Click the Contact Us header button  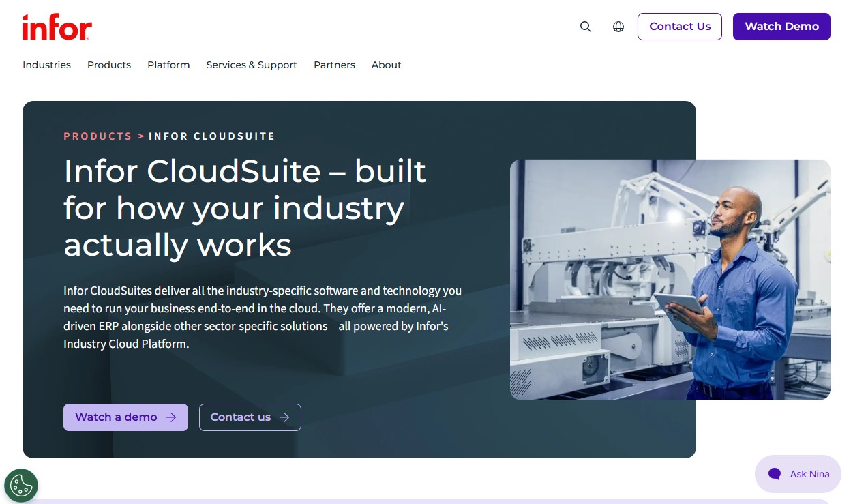[x=680, y=27]
